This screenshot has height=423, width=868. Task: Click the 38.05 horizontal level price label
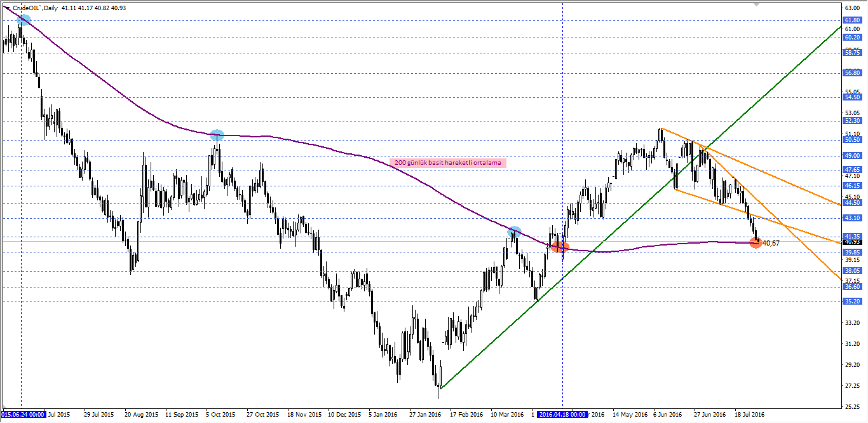pos(852,271)
